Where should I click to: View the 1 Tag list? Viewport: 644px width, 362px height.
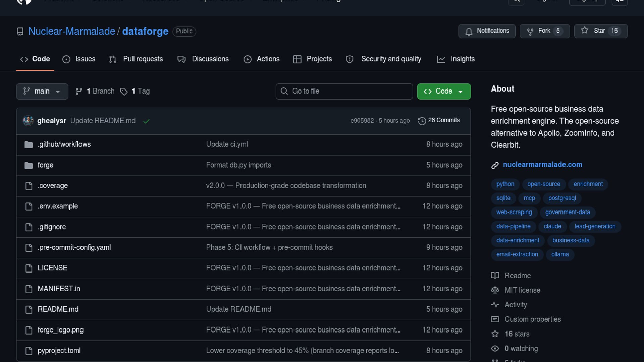pyautogui.click(x=135, y=91)
